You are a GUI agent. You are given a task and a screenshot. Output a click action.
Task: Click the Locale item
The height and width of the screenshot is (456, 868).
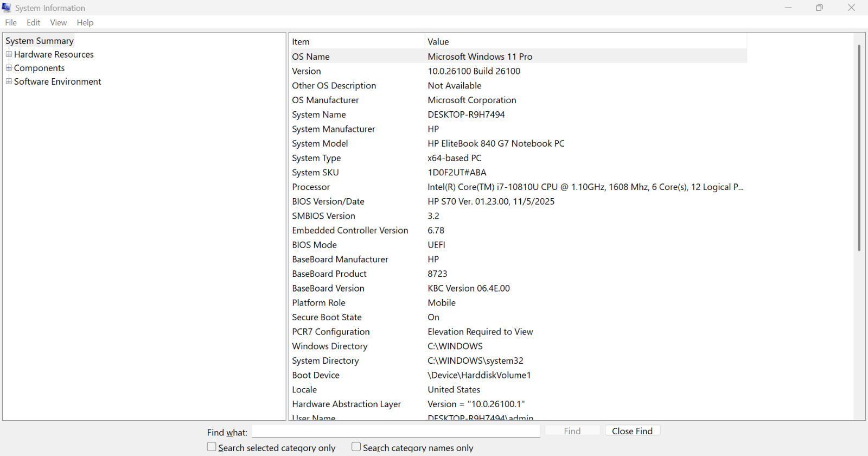point(304,390)
